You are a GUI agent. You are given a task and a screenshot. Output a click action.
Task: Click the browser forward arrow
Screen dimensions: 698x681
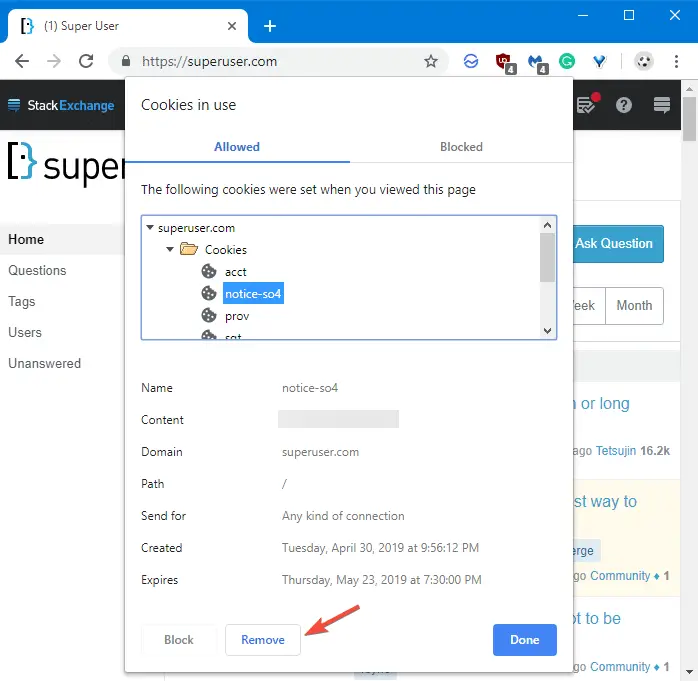[54, 61]
